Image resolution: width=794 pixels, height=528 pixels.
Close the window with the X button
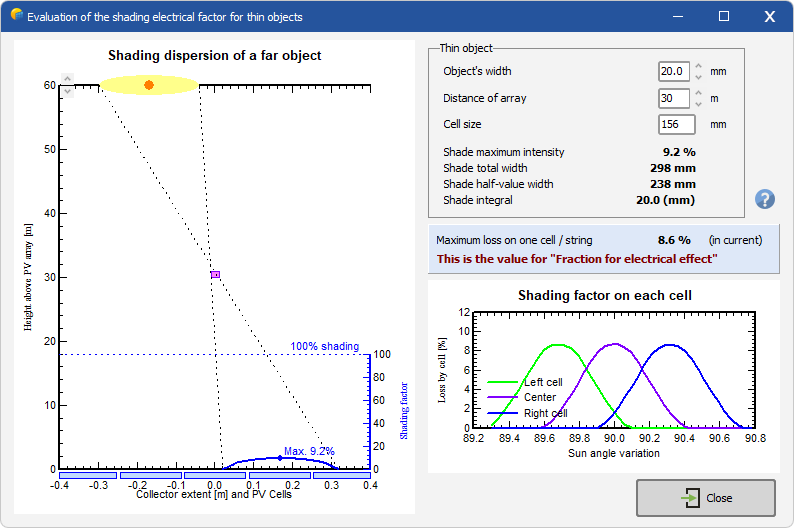tap(770, 16)
